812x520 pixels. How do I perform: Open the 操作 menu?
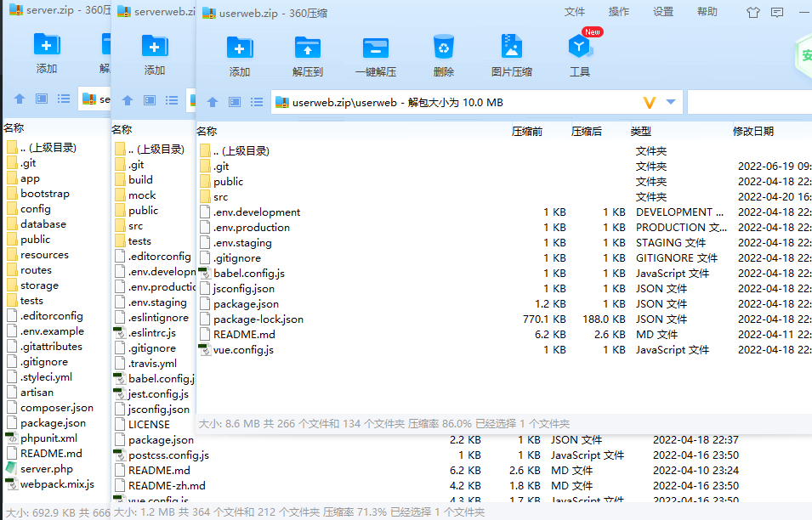click(618, 12)
